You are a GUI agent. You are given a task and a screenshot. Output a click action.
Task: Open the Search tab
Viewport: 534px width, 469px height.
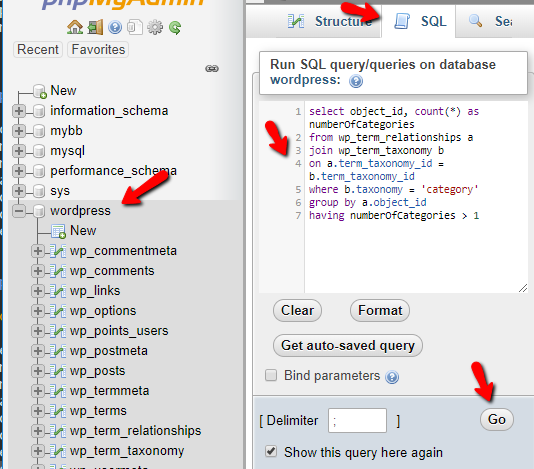pyautogui.click(x=490, y=21)
